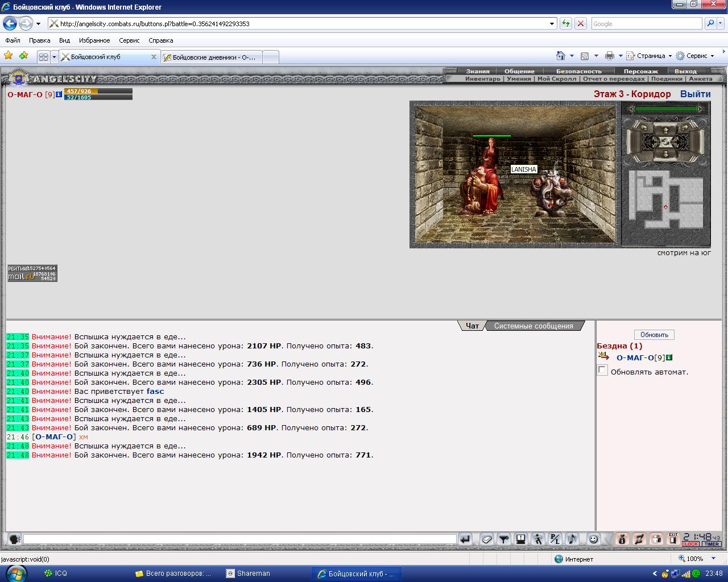Click the Обновить button
The height and width of the screenshot is (582, 728).
(654, 335)
